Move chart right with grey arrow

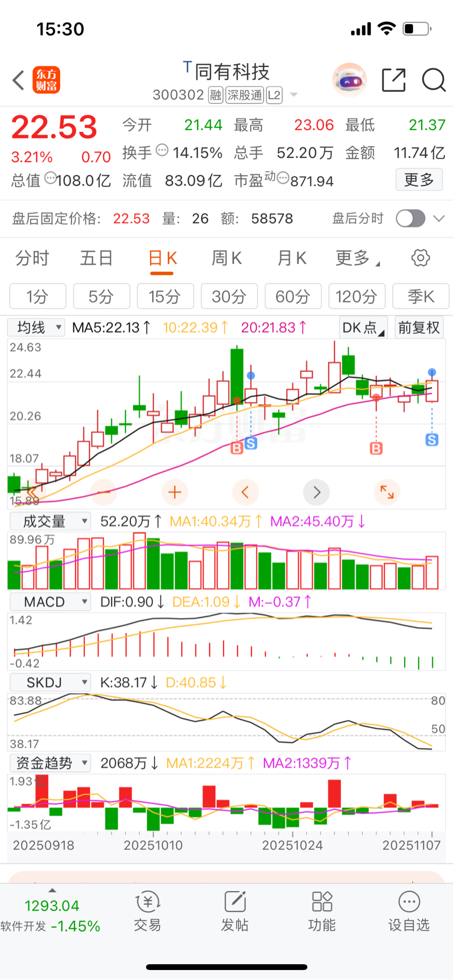317,491
